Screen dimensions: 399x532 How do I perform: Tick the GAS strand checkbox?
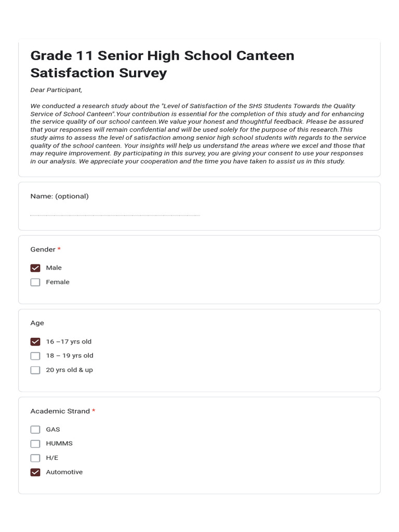[35, 430]
